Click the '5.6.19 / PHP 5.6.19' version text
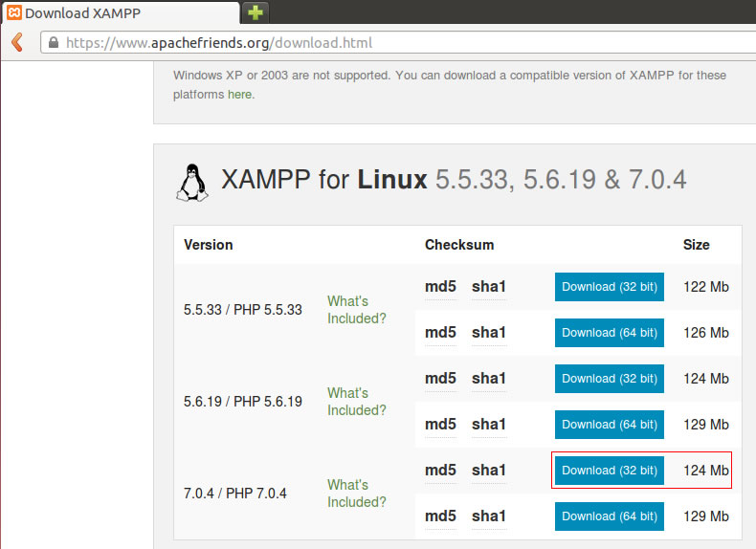This screenshot has width=756, height=549. (242, 402)
